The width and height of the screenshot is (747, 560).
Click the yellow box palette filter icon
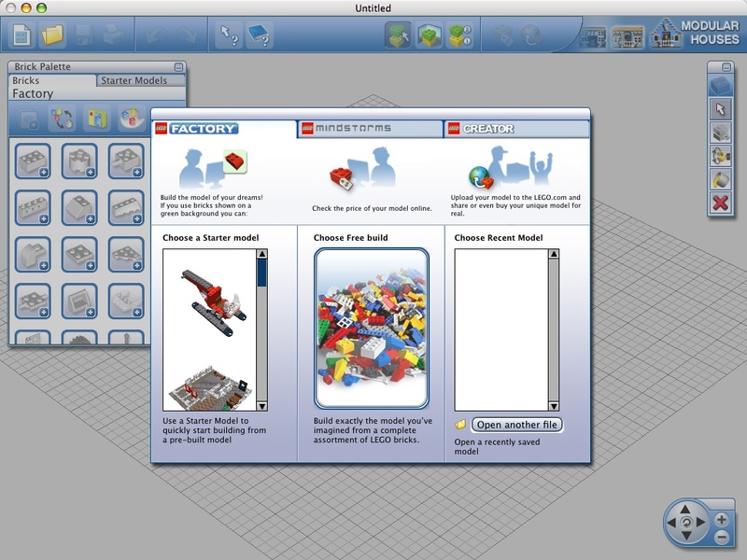(97, 119)
